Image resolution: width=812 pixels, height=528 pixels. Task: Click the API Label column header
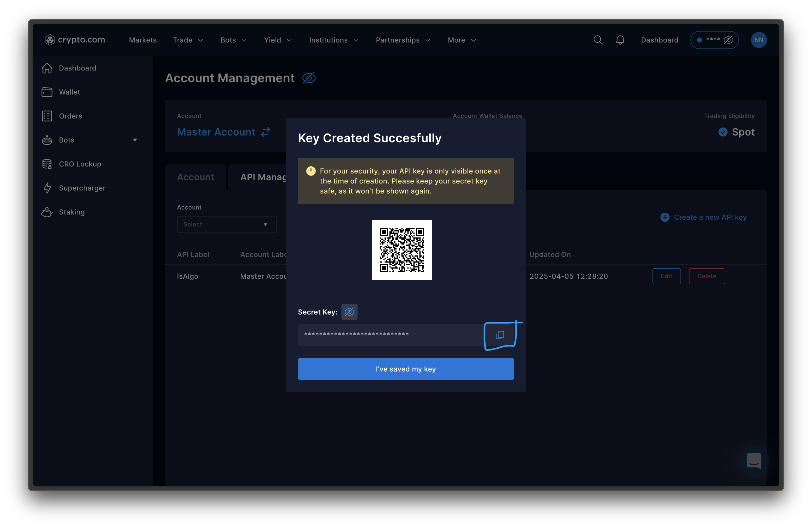(x=193, y=254)
